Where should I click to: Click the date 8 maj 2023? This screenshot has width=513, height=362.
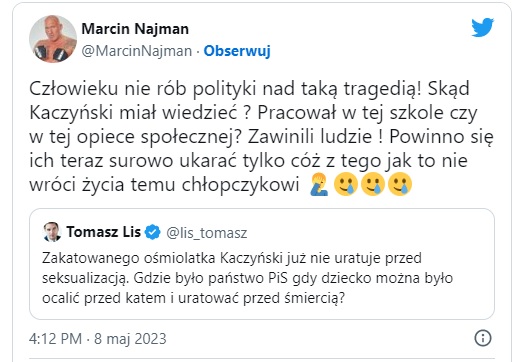pyautogui.click(x=130, y=339)
